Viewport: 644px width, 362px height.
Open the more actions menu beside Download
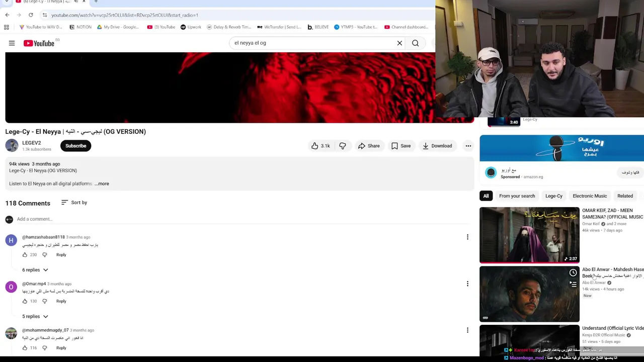(468, 146)
